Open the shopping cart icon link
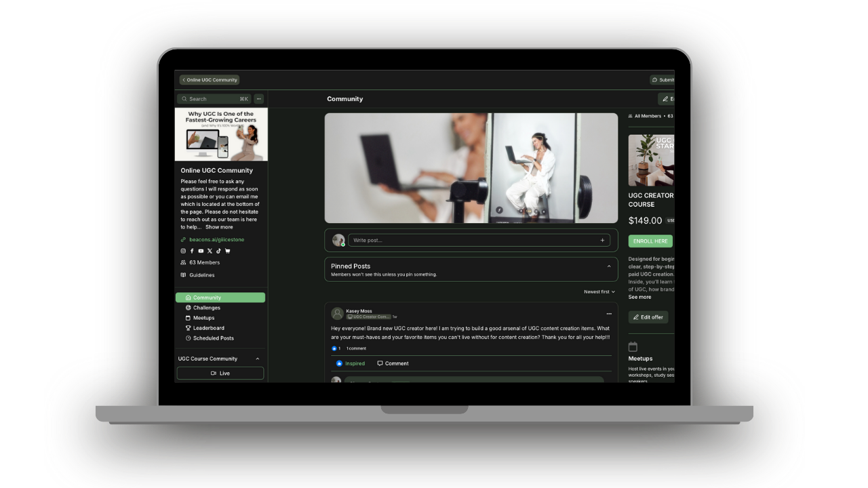This screenshot has height=488, width=868. coord(227,251)
